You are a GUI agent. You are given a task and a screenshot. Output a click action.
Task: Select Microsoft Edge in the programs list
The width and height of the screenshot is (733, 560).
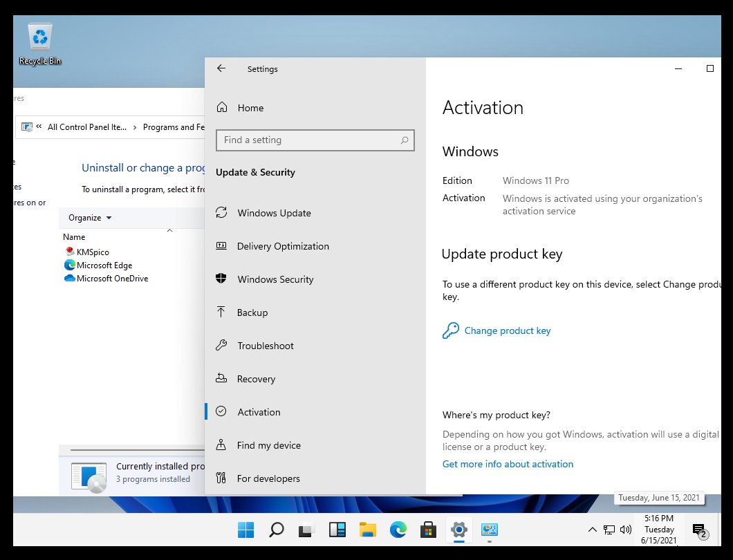pos(98,265)
